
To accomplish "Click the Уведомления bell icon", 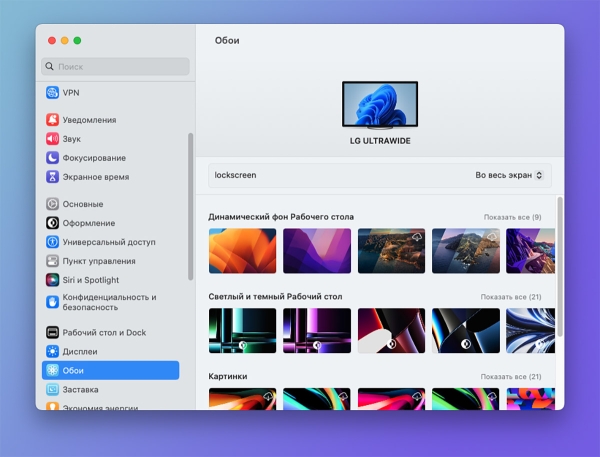I will tap(53, 120).
